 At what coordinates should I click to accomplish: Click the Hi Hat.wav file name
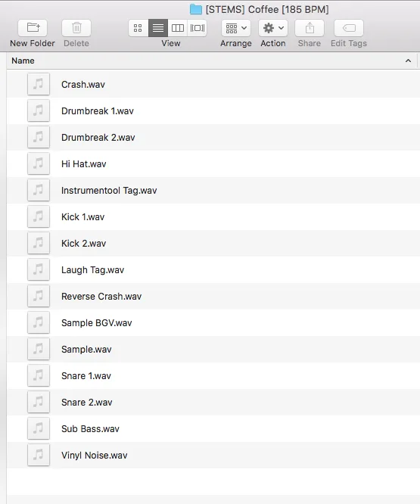click(83, 164)
